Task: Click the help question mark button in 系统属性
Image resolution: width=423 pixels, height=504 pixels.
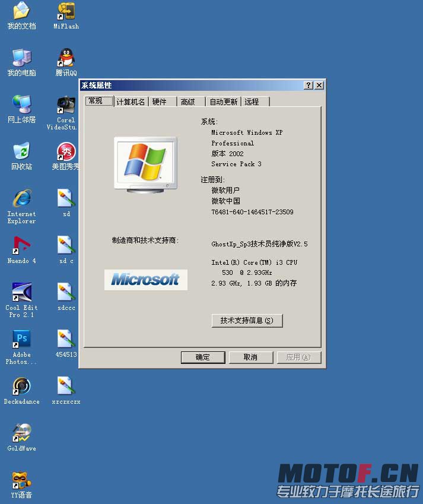Action: (x=308, y=85)
